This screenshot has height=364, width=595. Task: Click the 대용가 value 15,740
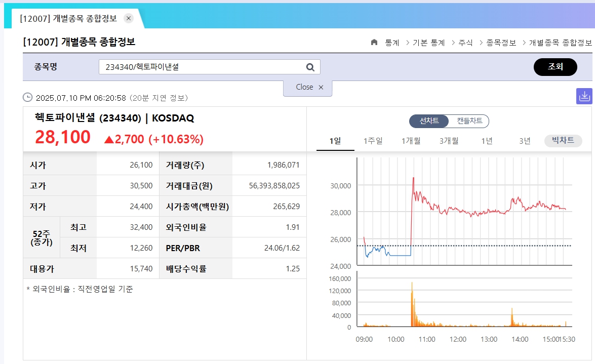click(141, 269)
